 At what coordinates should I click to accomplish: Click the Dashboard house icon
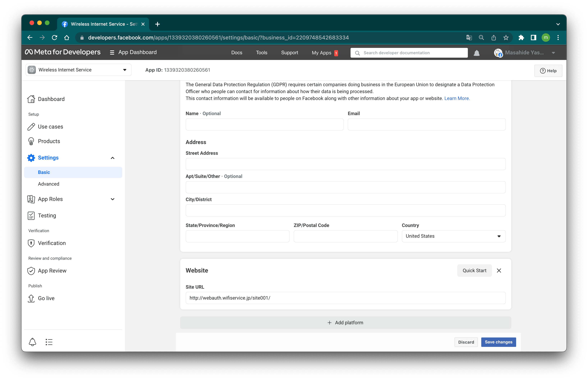pyautogui.click(x=31, y=99)
